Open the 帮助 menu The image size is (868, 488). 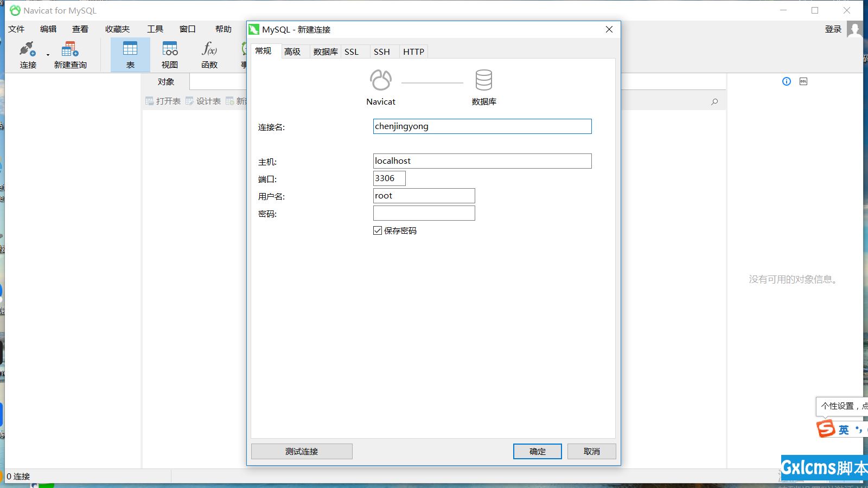point(224,29)
